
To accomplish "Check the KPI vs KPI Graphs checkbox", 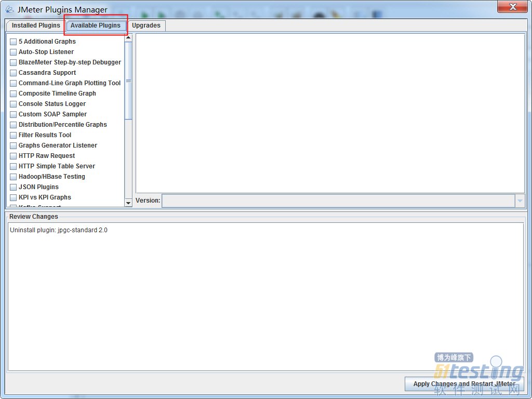I will pyautogui.click(x=13, y=197).
